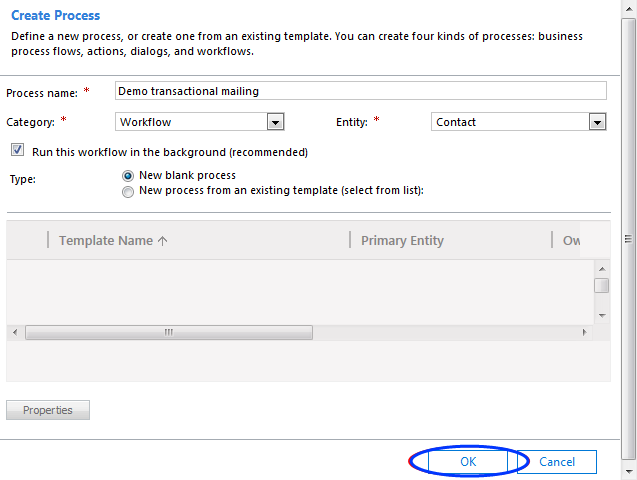Click the Cancel button
The height and width of the screenshot is (480, 637).
pyautogui.click(x=557, y=462)
